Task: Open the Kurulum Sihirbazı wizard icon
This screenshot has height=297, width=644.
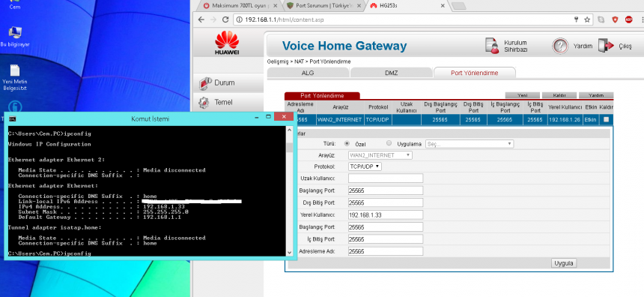Action: [492, 46]
